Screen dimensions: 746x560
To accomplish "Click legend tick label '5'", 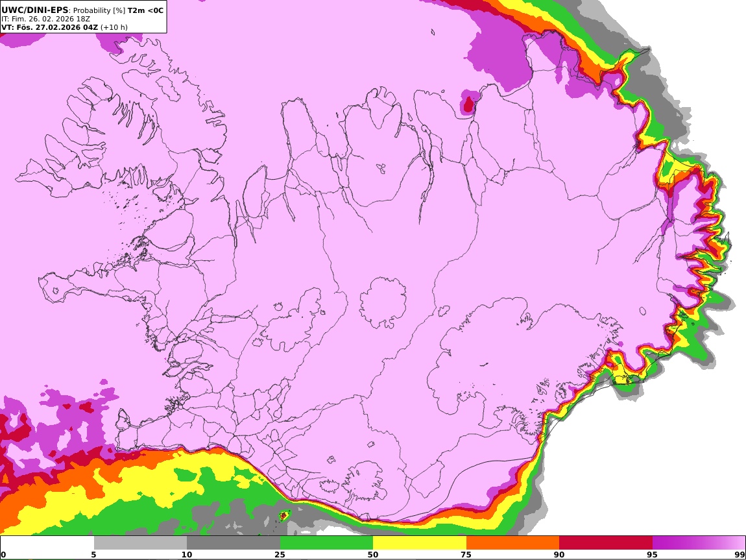I will tap(93, 554).
